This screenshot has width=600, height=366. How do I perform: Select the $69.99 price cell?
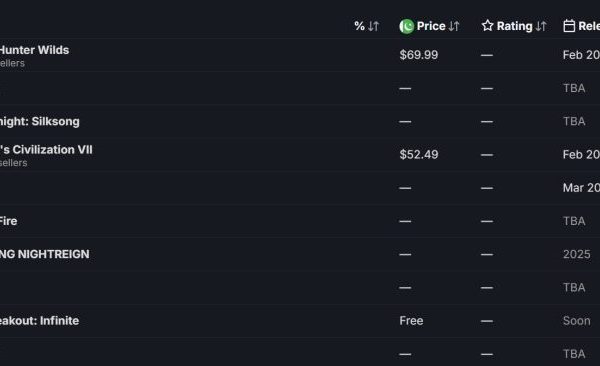pos(419,55)
